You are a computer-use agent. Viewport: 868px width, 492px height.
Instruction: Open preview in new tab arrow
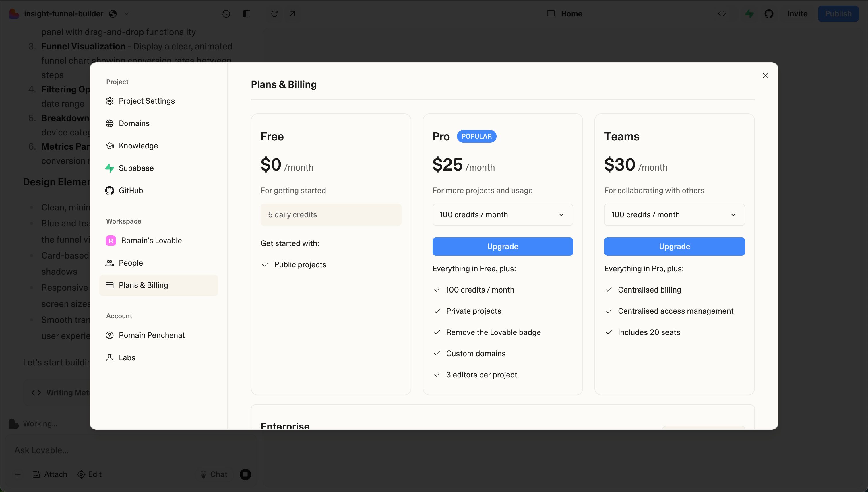coord(292,13)
